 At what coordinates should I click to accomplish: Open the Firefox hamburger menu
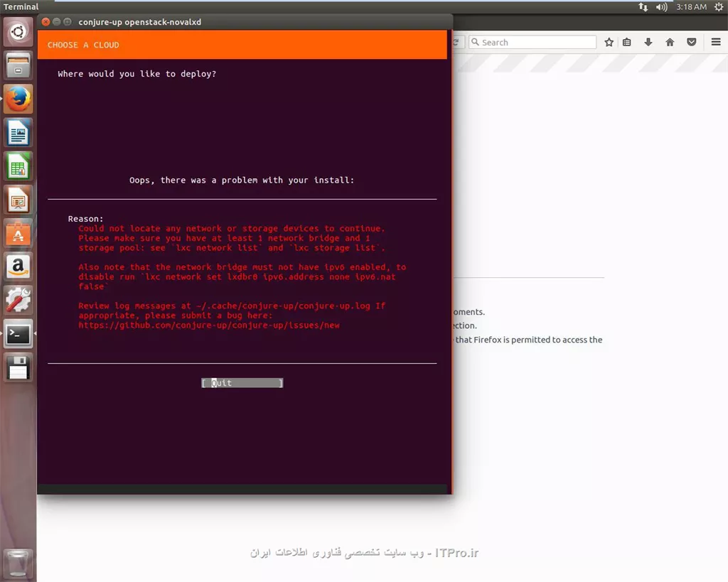(x=716, y=42)
